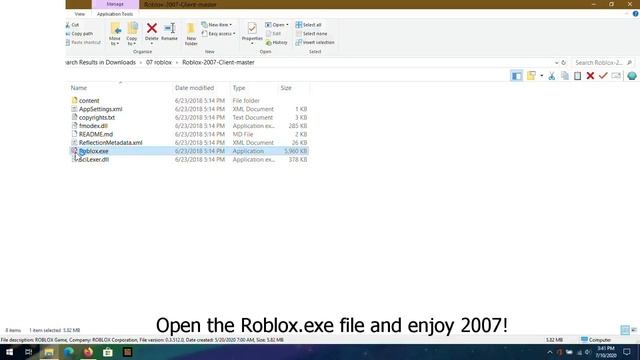Select the SciLexer.dll file

pos(93,160)
